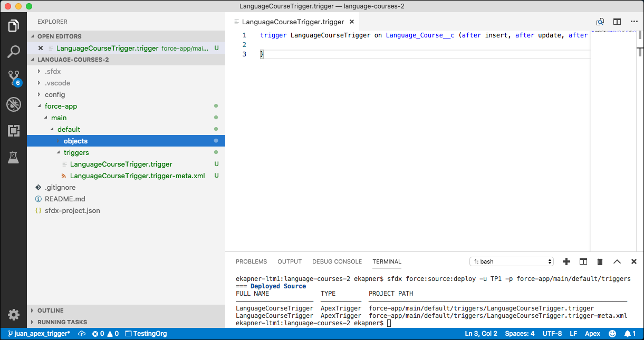Image resolution: width=644 pixels, height=340 pixels.
Task: Kill the terminal using the trash icon
Action: (x=600, y=261)
